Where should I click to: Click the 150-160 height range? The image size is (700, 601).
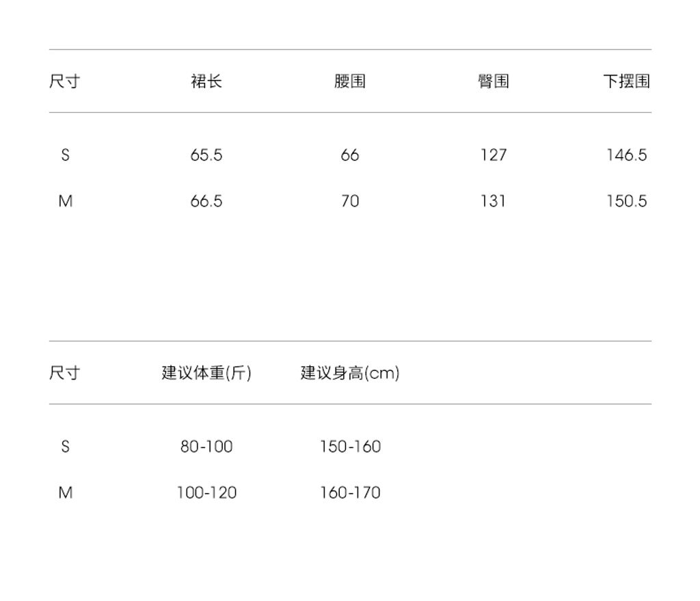(350, 446)
